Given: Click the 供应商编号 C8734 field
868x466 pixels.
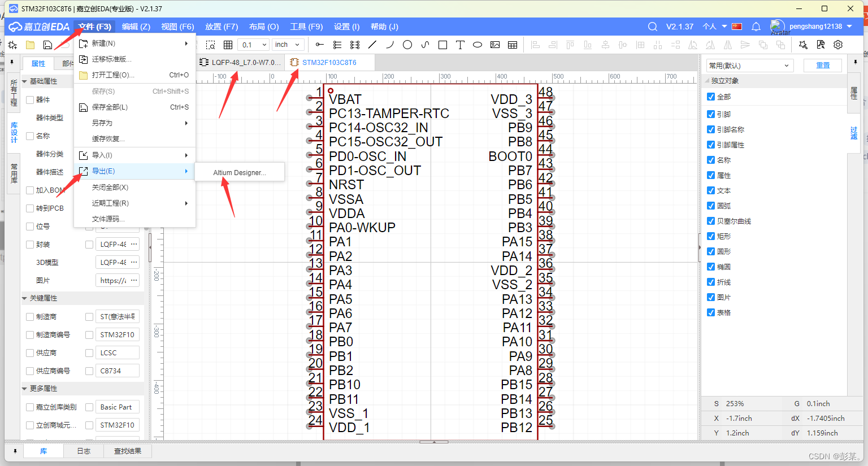Looking at the screenshot, I should pyautogui.click(x=118, y=371).
